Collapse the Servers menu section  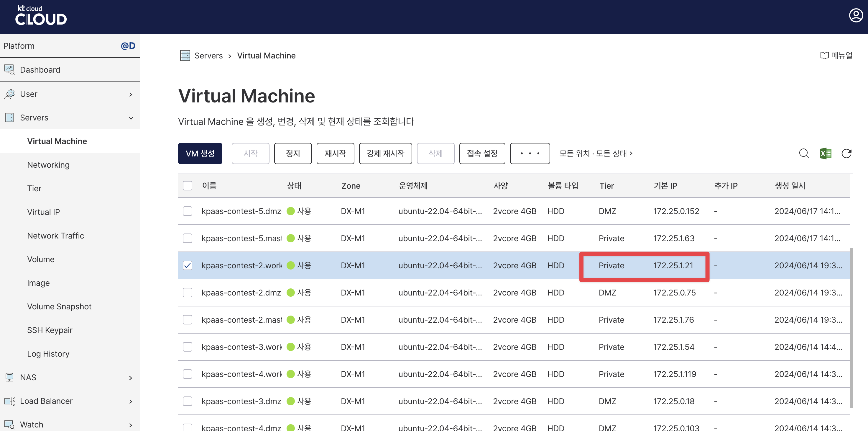pos(131,118)
